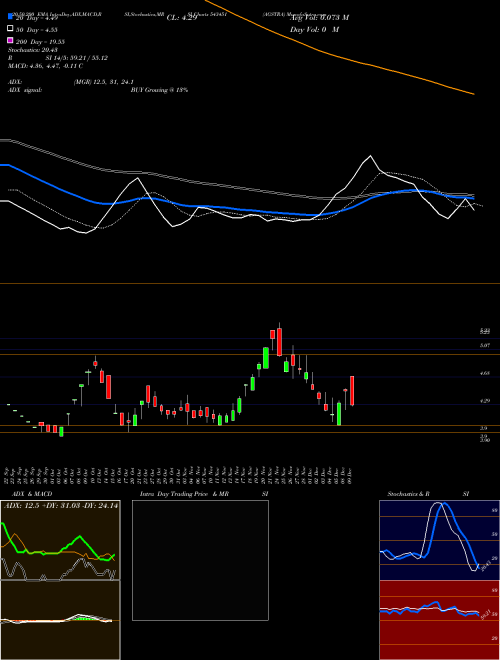The height and width of the screenshot is (660, 500).
Task: Open the ADX indicator chart panel
Action: pos(60,540)
